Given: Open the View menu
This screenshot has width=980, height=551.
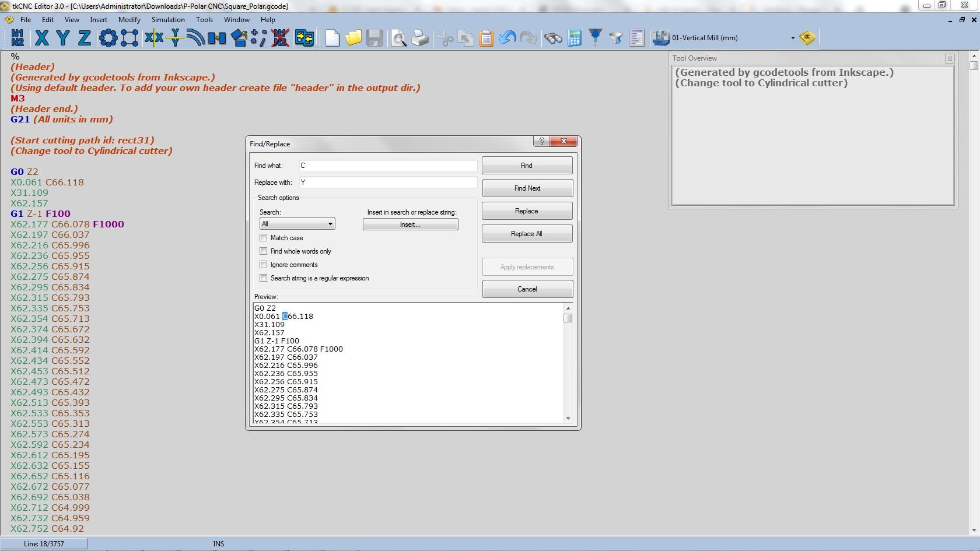Looking at the screenshot, I should (x=72, y=20).
